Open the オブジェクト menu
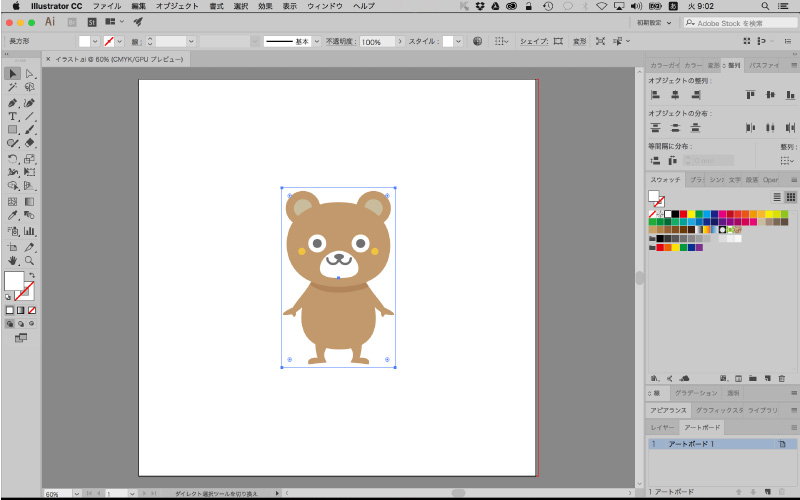This screenshot has height=500, width=800. [177, 6]
